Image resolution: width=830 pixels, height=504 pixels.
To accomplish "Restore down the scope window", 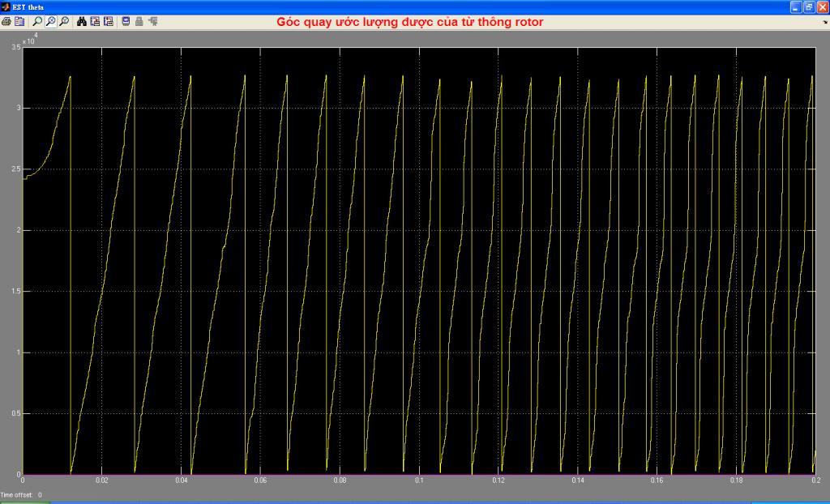I will (x=808, y=6).
